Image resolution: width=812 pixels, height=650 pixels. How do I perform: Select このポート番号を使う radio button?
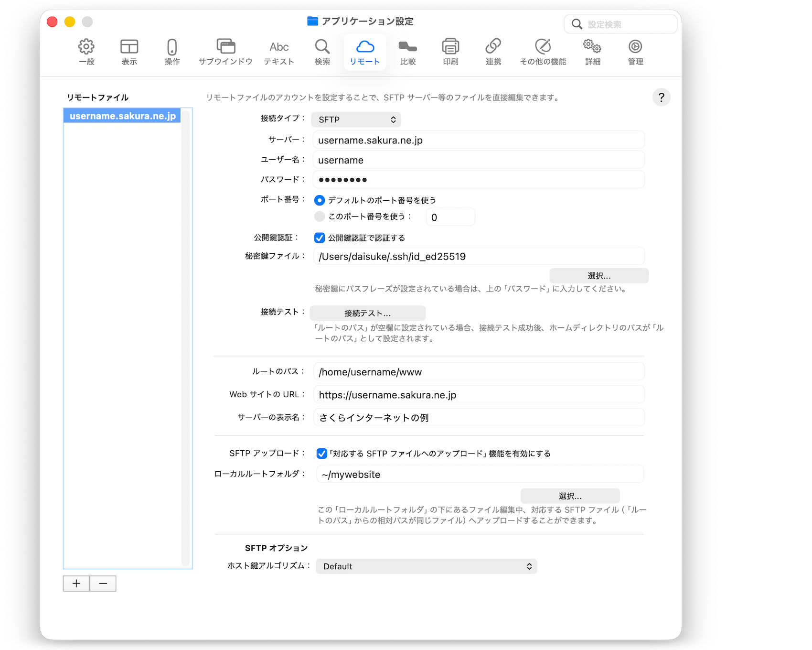pos(320,217)
